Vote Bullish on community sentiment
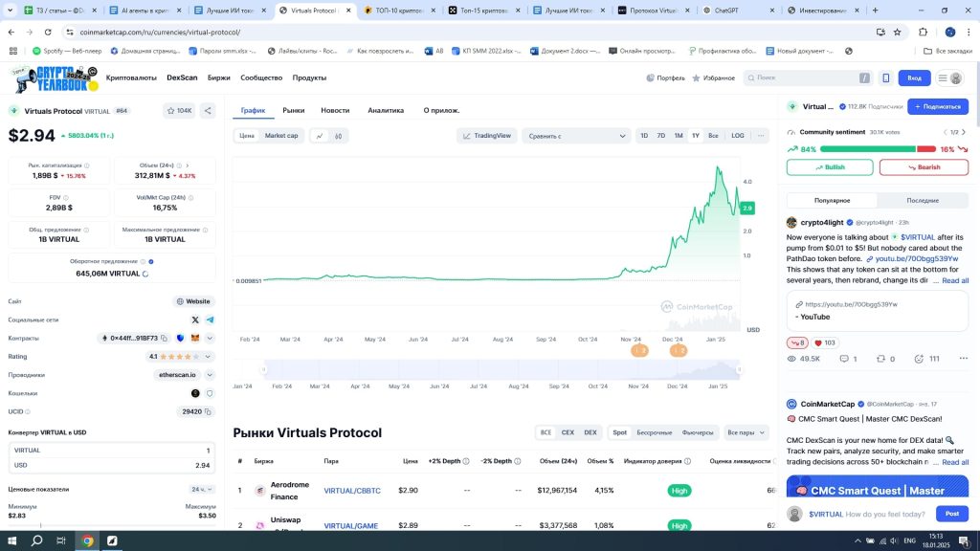Viewport: 980px width, 551px height. click(830, 167)
